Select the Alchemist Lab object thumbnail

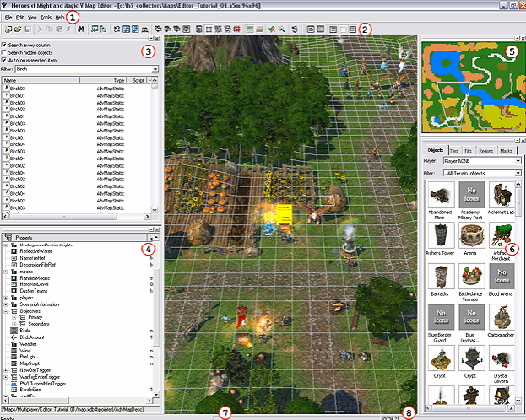click(502, 195)
